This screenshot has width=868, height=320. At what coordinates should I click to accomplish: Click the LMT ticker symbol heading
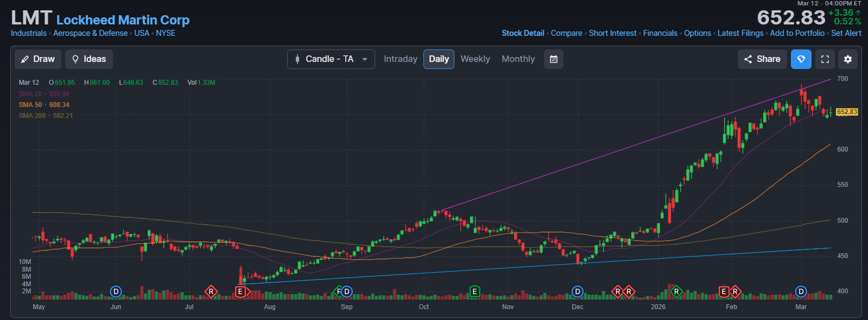(31, 18)
